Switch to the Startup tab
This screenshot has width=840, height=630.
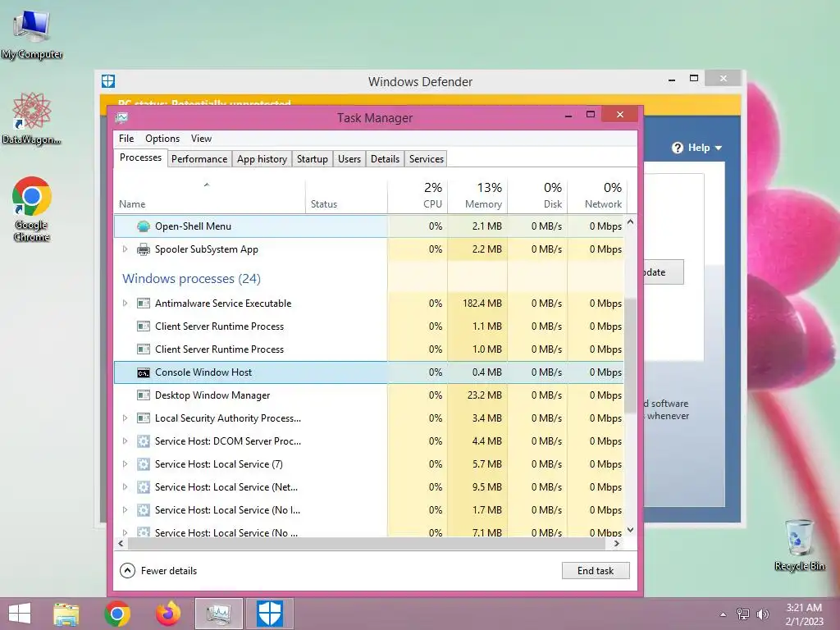click(x=313, y=159)
